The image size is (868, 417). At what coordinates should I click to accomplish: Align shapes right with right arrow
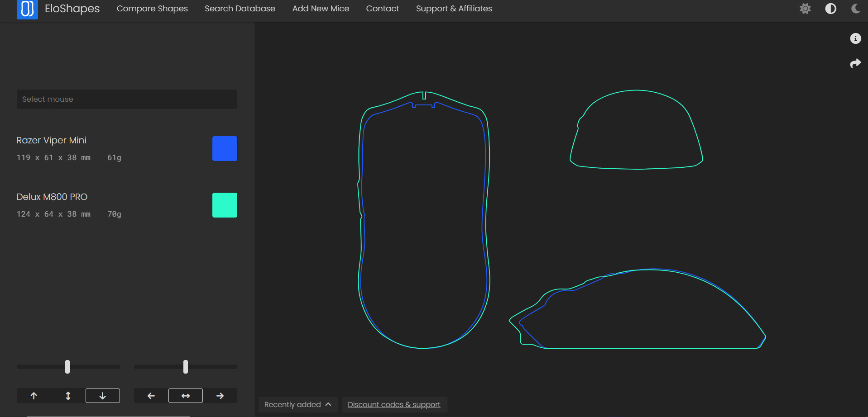[x=220, y=396]
